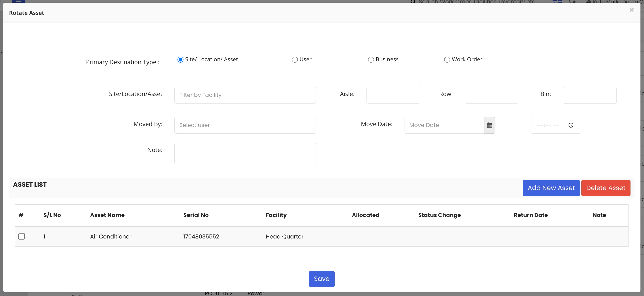The height and width of the screenshot is (296, 644).
Task: Click the move time entry field
Action: (x=548, y=125)
